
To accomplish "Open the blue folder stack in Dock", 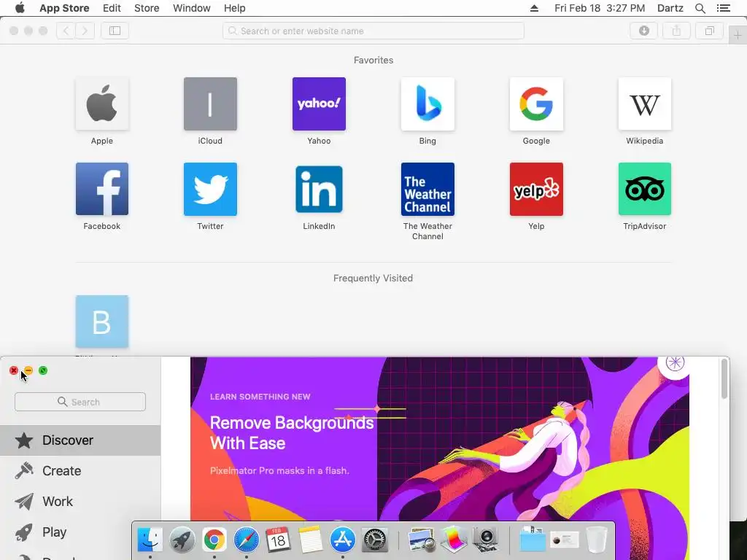I will pyautogui.click(x=532, y=540).
